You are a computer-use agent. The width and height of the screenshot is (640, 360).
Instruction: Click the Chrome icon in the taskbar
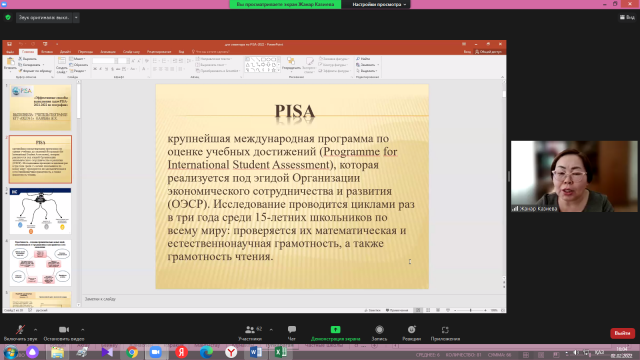[x=132, y=352]
